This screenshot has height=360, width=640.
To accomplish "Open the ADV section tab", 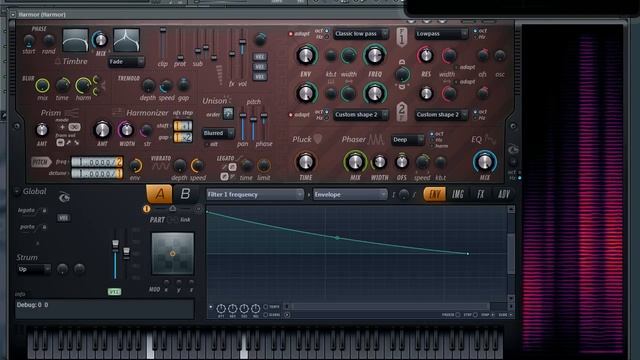I will pyautogui.click(x=504, y=194).
